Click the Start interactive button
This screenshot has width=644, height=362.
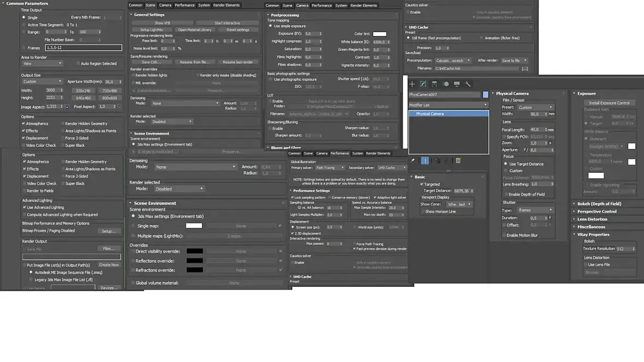click(227, 23)
